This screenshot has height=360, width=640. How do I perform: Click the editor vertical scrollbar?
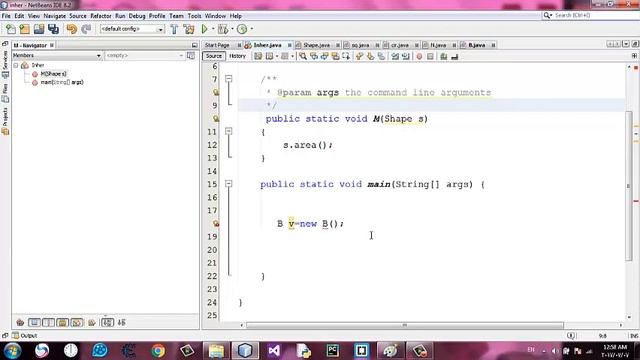(x=629, y=185)
